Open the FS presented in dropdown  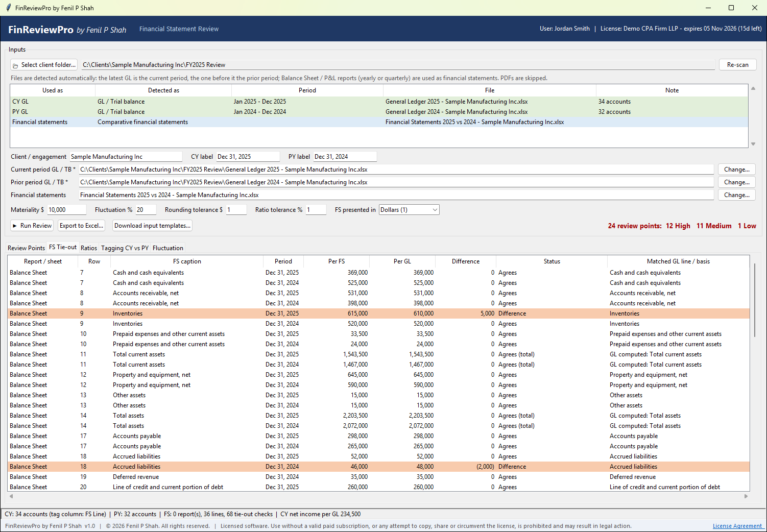point(409,210)
